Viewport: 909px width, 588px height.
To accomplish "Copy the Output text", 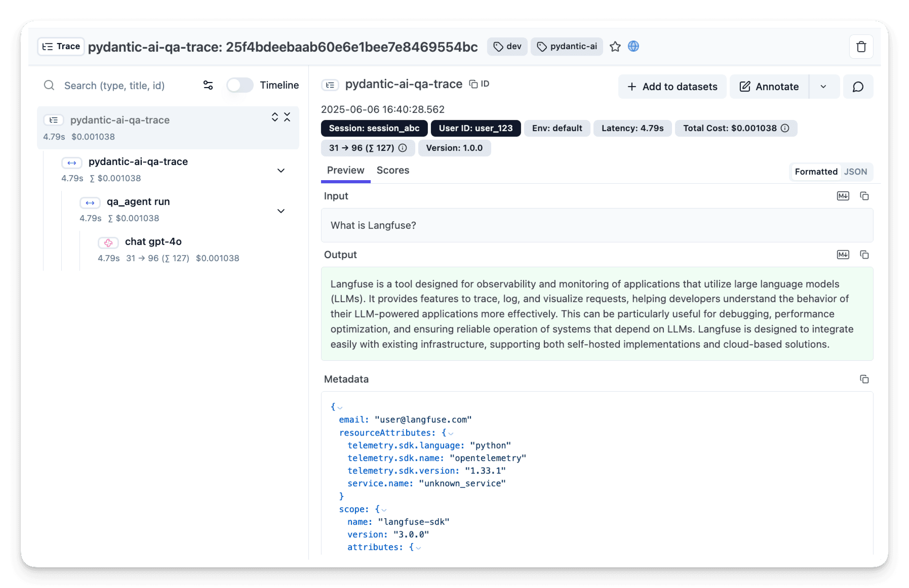I will click(864, 255).
